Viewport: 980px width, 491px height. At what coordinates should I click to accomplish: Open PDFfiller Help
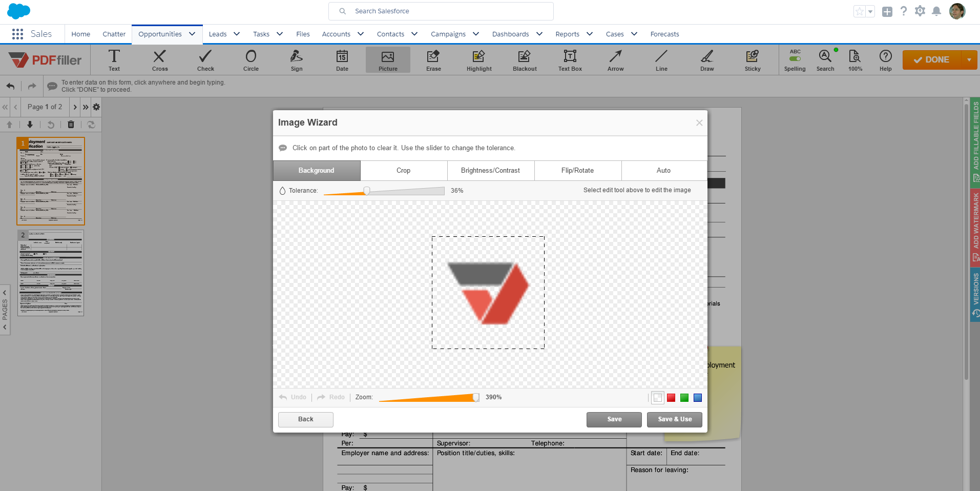pos(885,59)
